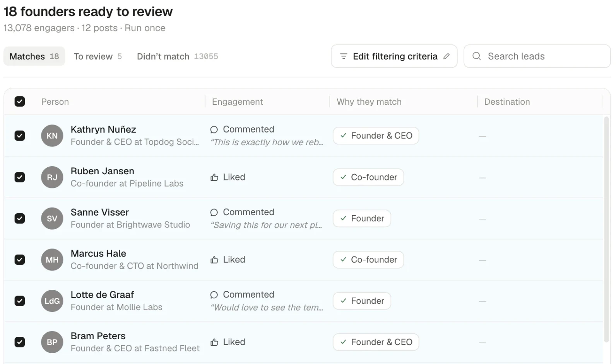Click the filter lines icon beside Edit filtering criteria
The width and height of the screenshot is (616, 364).
[x=343, y=56]
